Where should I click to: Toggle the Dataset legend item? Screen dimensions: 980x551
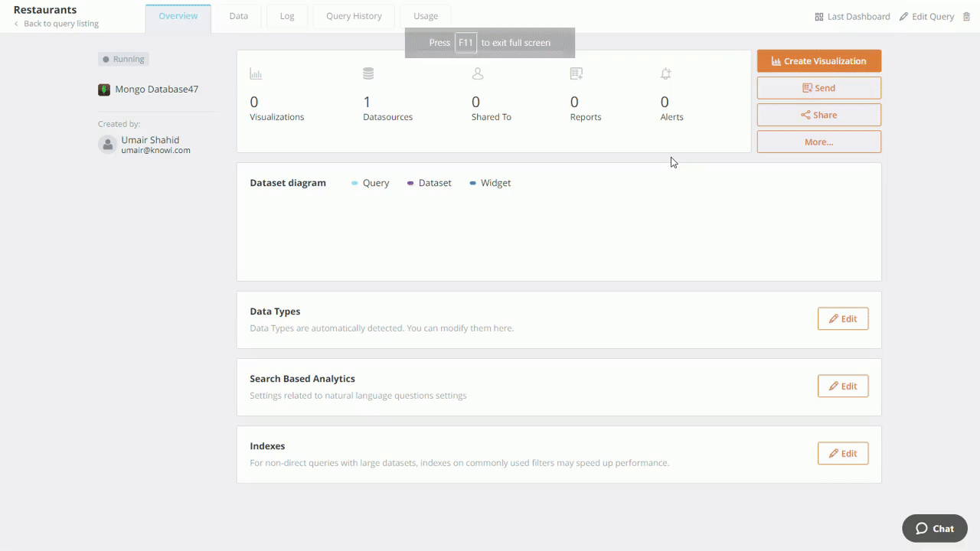pyautogui.click(x=430, y=183)
